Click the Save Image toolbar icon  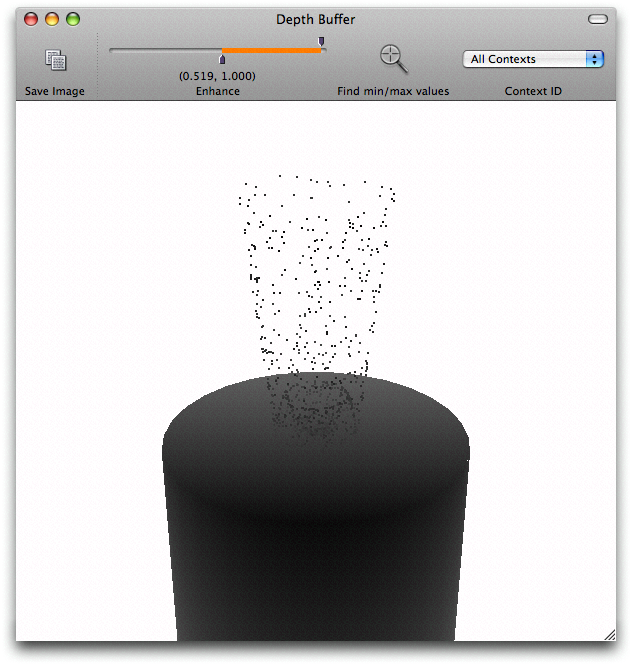click(x=55, y=60)
